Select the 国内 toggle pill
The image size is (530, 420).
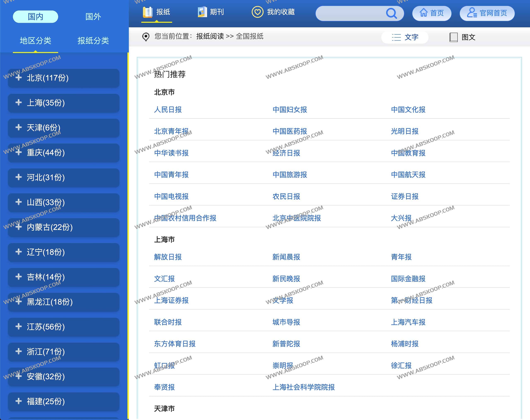pyautogui.click(x=35, y=17)
